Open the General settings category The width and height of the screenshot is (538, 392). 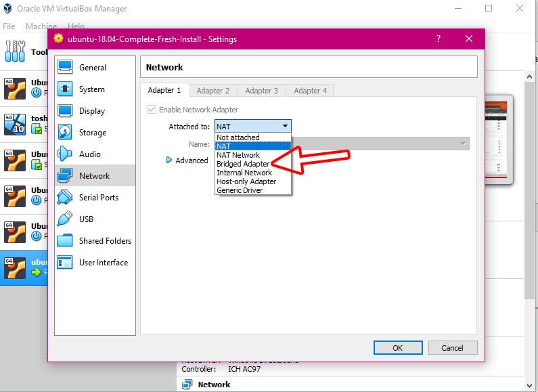pos(95,67)
